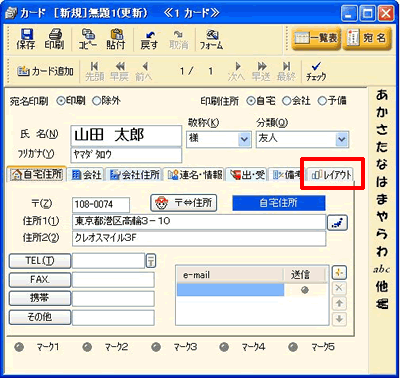Click the phone icon beside TEL field
400x378 pixels.
[151, 261]
